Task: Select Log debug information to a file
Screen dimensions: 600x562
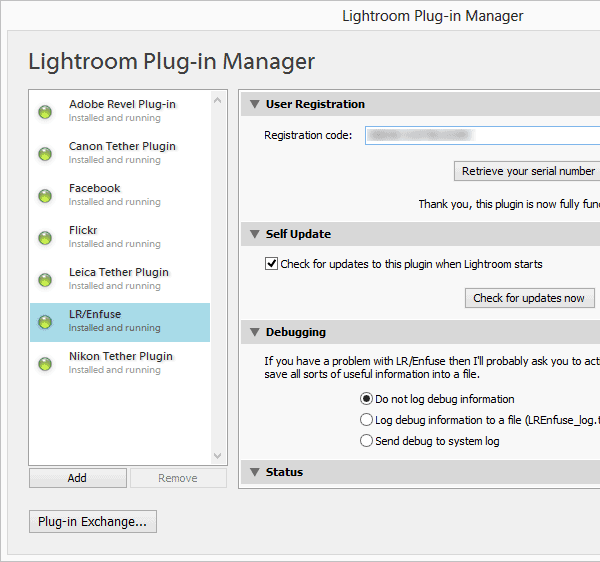Action: [366, 420]
